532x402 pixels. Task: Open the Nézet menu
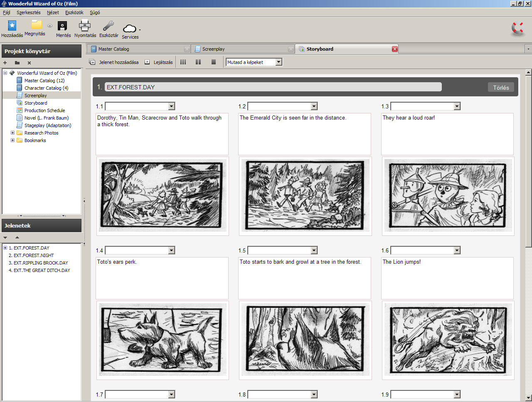pyautogui.click(x=53, y=12)
